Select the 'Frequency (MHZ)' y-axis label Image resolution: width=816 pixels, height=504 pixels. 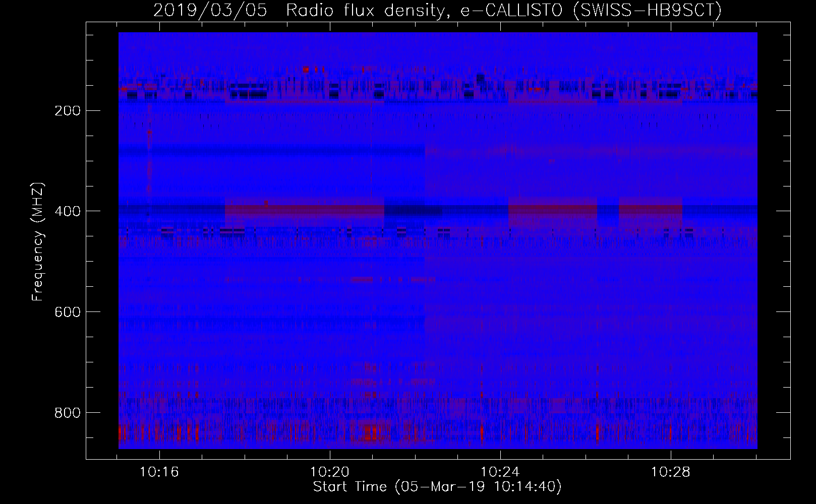coord(38,242)
